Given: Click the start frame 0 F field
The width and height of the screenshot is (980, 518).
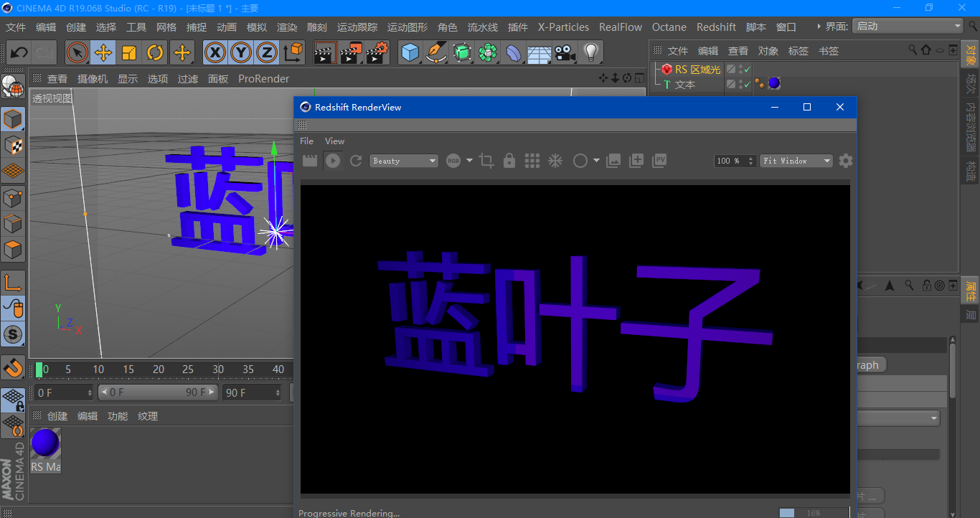Looking at the screenshot, I should [x=65, y=392].
